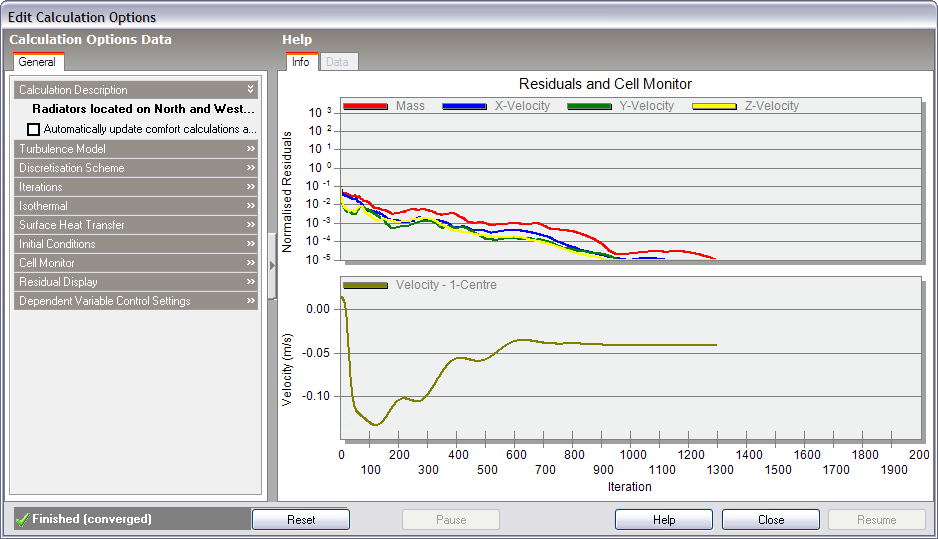Click the Help button
938x539 pixels.
pos(663,520)
